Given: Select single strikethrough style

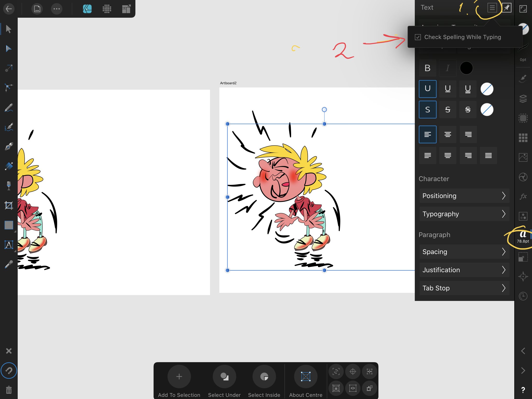Looking at the screenshot, I should 448,110.
